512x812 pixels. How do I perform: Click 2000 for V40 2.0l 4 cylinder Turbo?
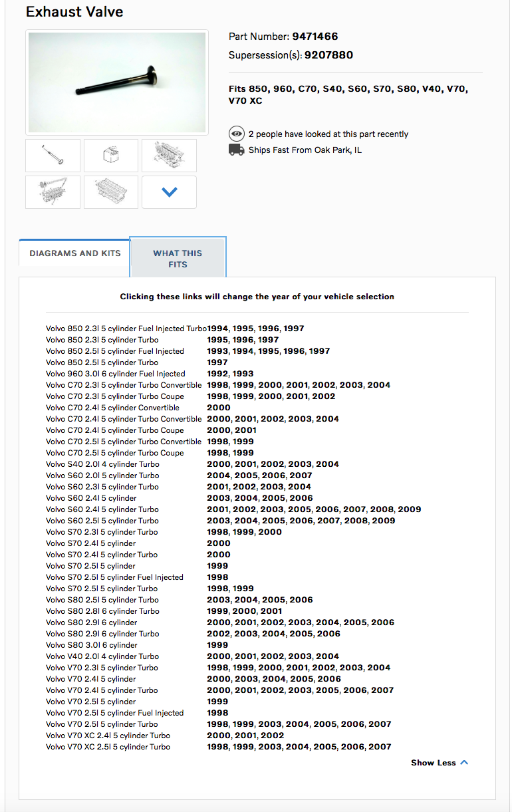tap(218, 656)
